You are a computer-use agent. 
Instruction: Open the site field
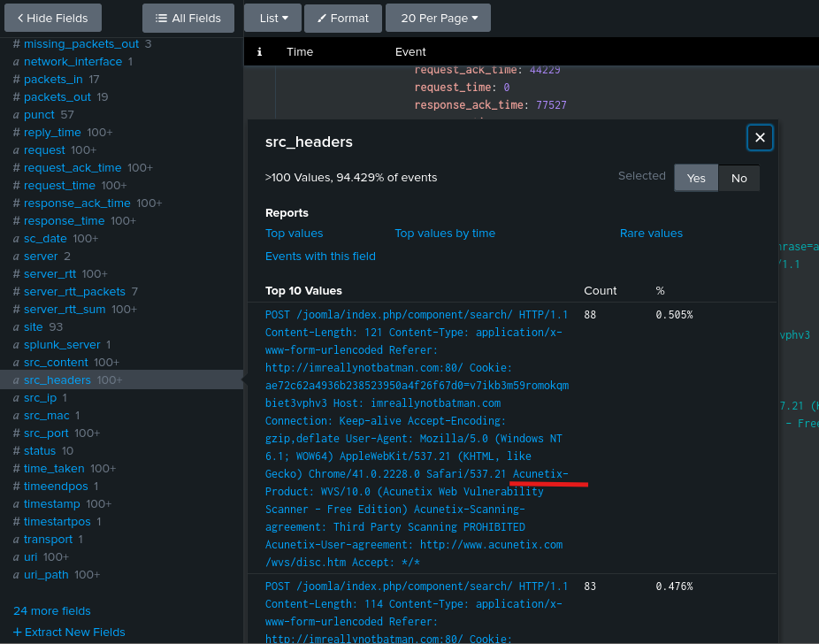33,327
